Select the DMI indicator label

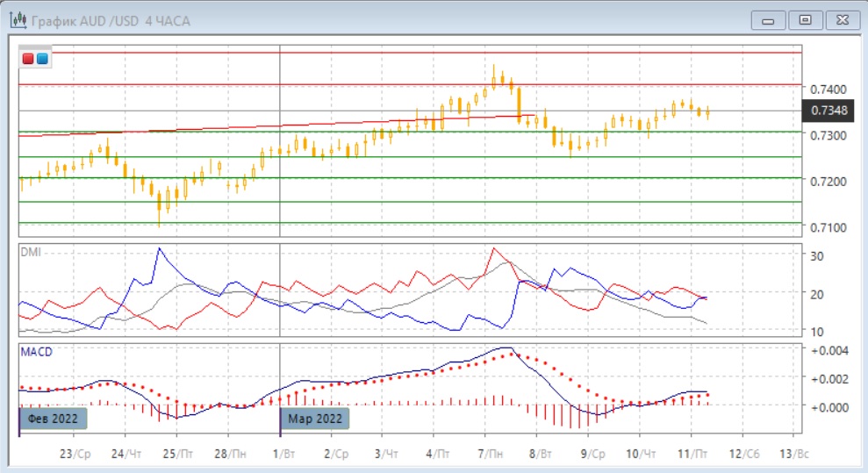pos(32,252)
